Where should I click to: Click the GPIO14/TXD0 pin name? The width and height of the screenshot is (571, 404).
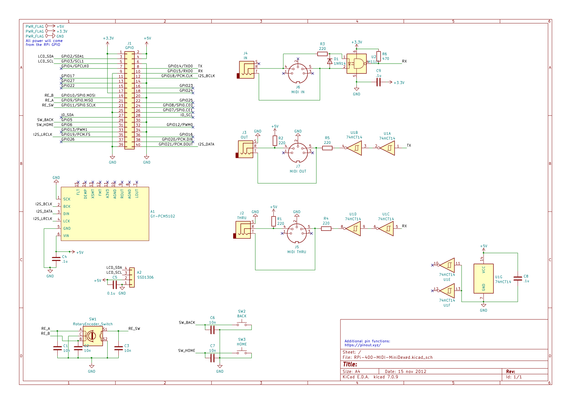(180, 66)
